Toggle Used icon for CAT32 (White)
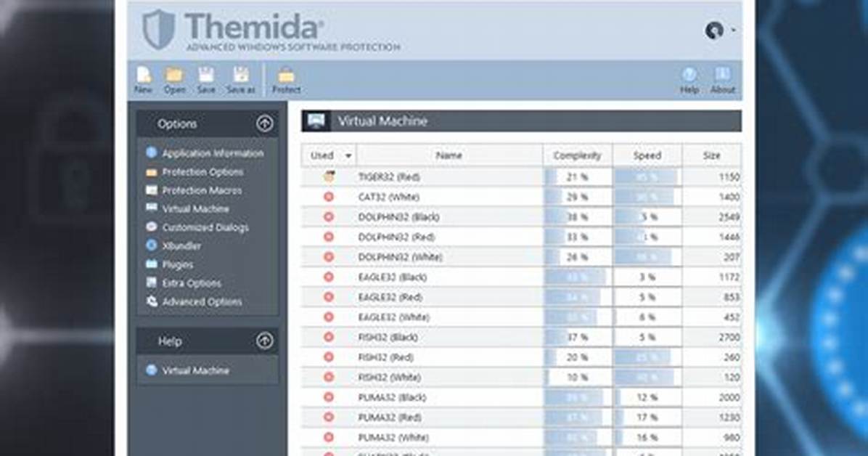Viewport: 868px width, 456px height. (329, 197)
